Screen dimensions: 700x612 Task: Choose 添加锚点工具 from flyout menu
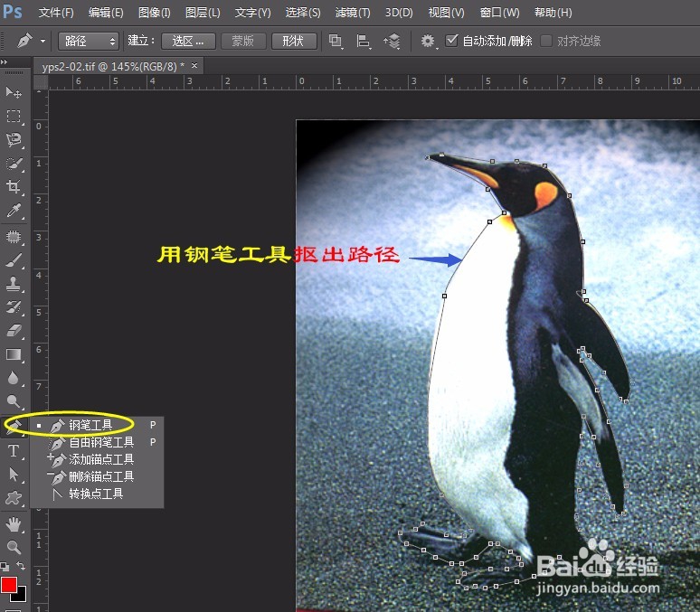click(x=96, y=459)
